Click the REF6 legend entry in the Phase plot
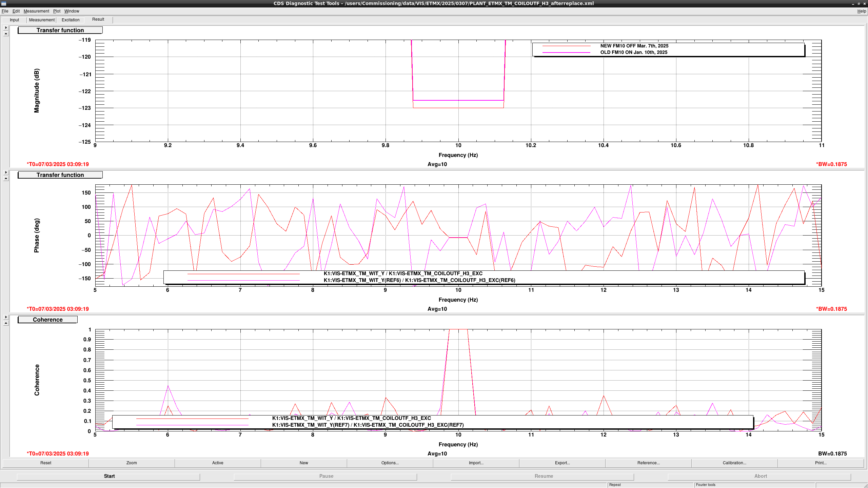The width and height of the screenshot is (868, 488). (419, 280)
